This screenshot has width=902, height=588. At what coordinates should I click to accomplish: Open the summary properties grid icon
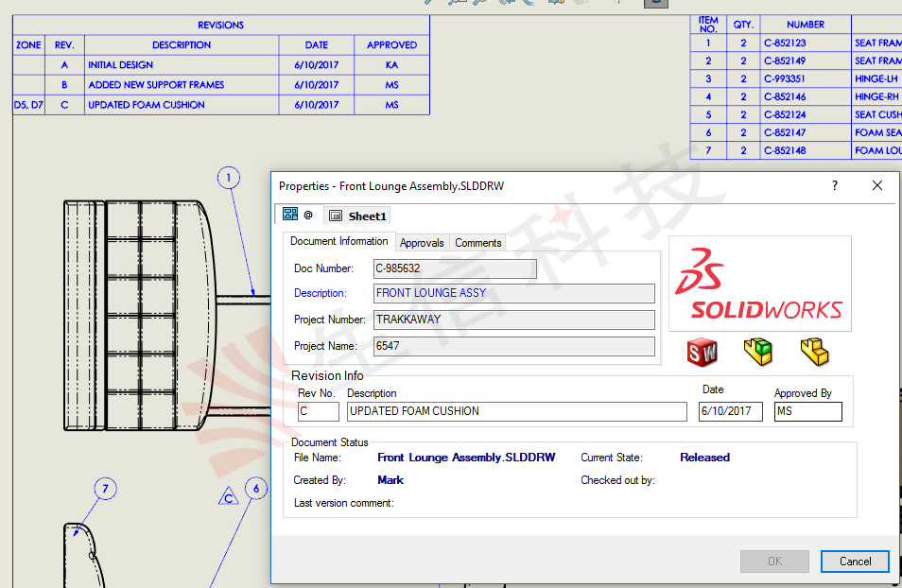click(290, 214)
